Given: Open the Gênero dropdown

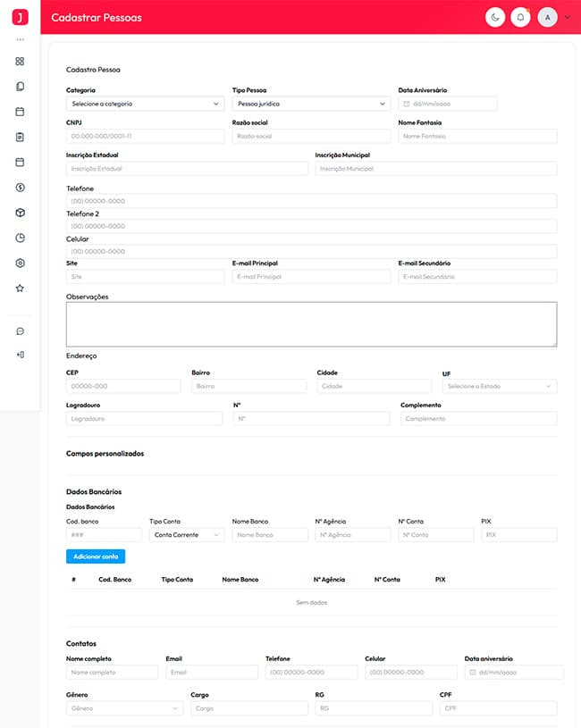Looking at the screenshot, I should tap(124, 708).
